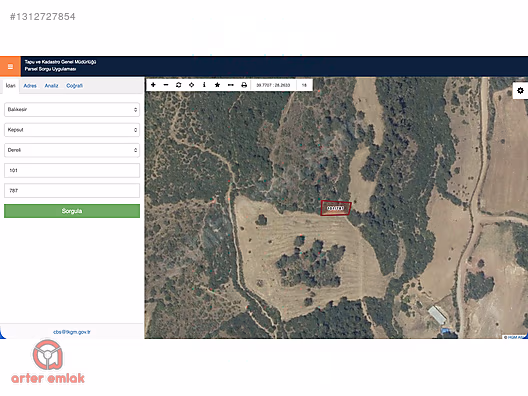528x396 pixels.
Task: Click the coordinates display in toolbar
Action: pyautogui.click(x=273, y=85)
